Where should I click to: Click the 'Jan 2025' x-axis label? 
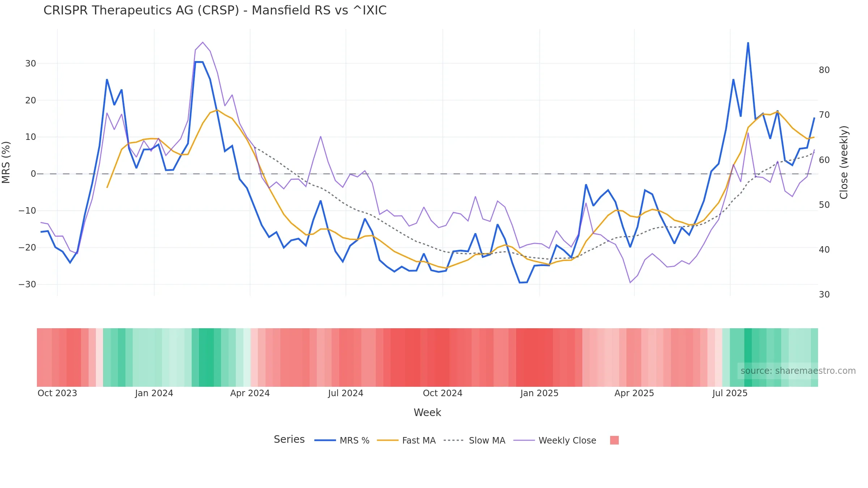coord(539,393)
